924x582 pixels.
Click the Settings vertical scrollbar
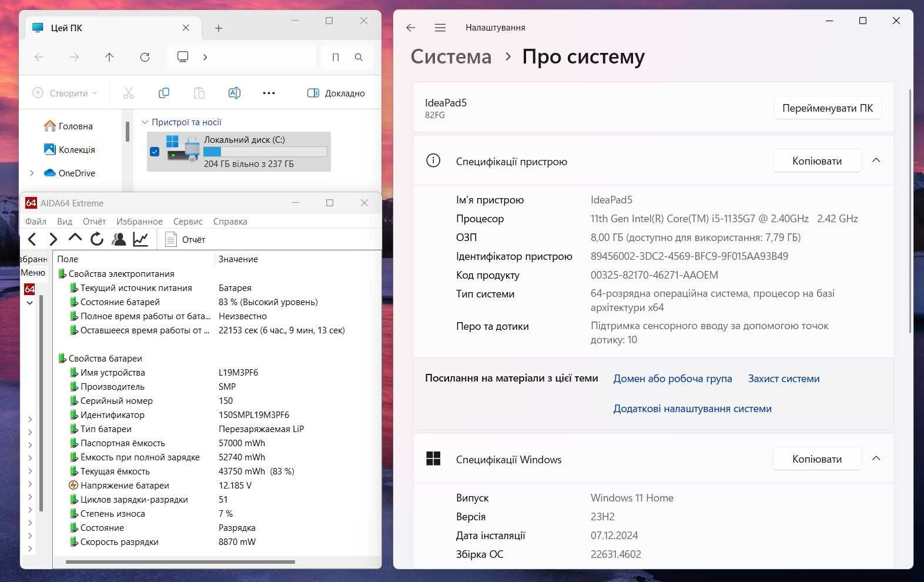(x=910, y=212)
